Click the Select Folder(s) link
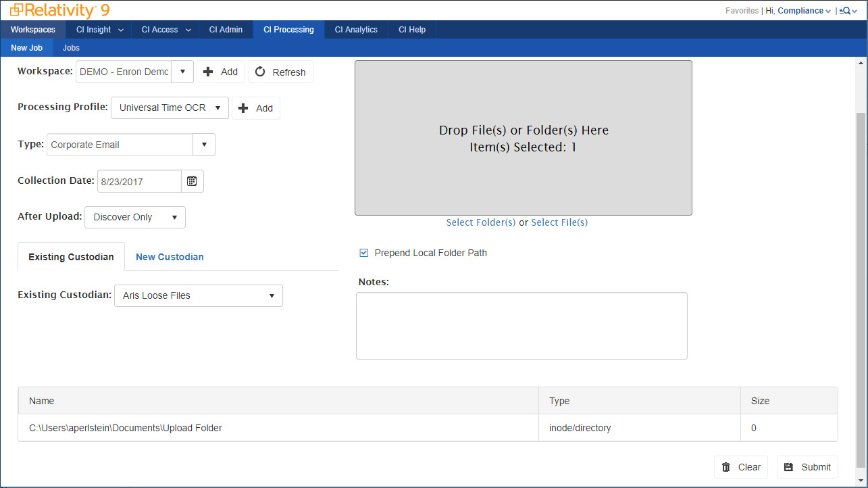868x488 pixels. pos(480,222)
